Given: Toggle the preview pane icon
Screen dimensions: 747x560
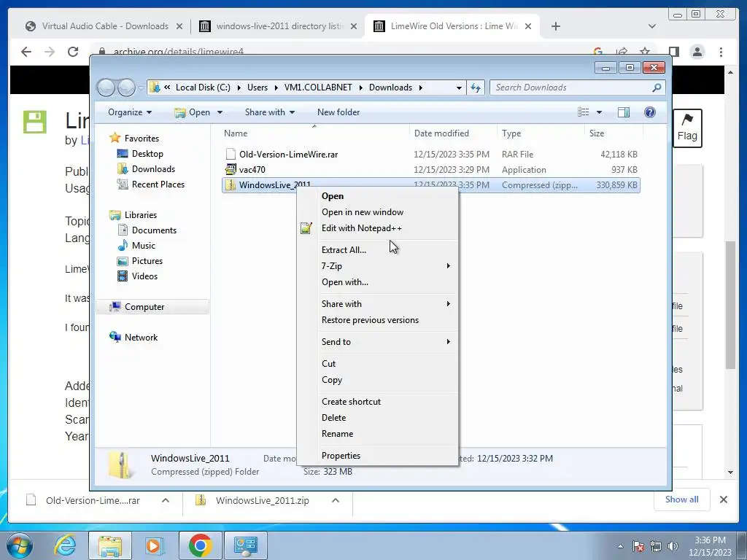Looking at the screenshot, I should pyautogui.click(x=623, y=112).
